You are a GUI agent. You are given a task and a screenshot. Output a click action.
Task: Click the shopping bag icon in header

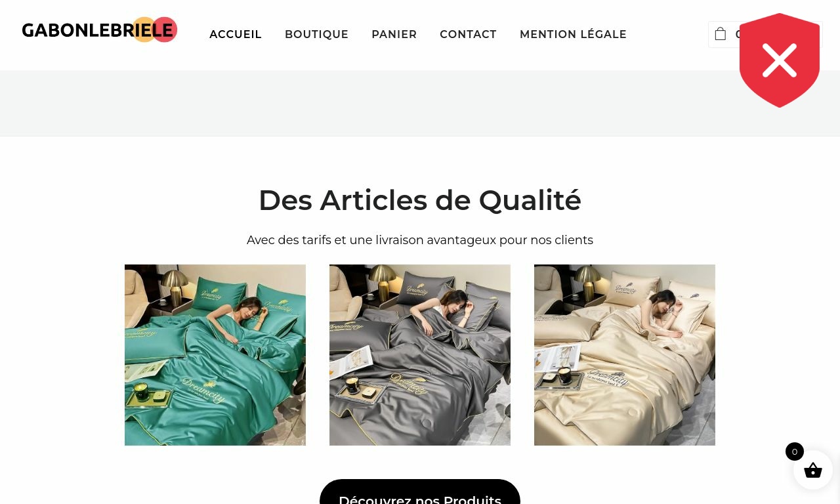pos(721,34)
